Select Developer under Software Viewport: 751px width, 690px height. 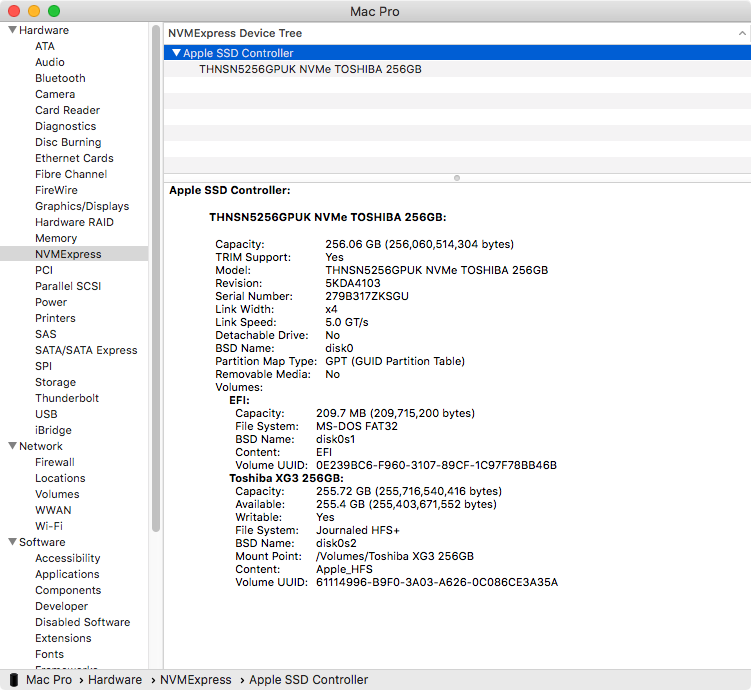click(62, 606)
